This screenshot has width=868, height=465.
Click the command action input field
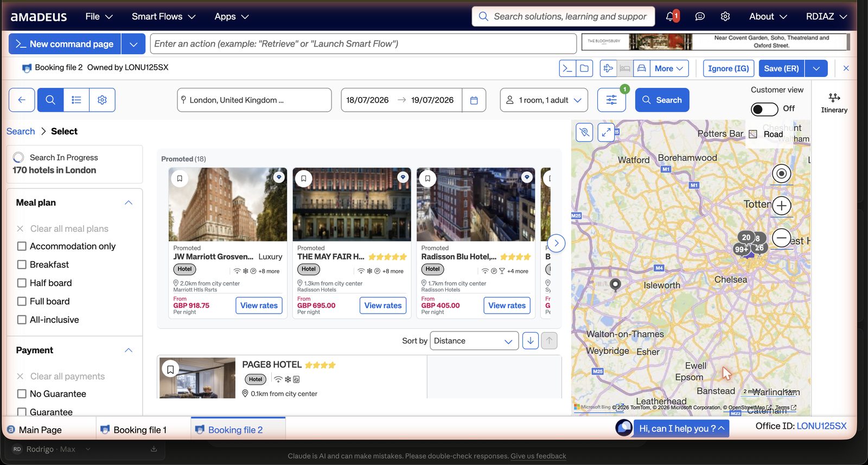coord(363,44)
